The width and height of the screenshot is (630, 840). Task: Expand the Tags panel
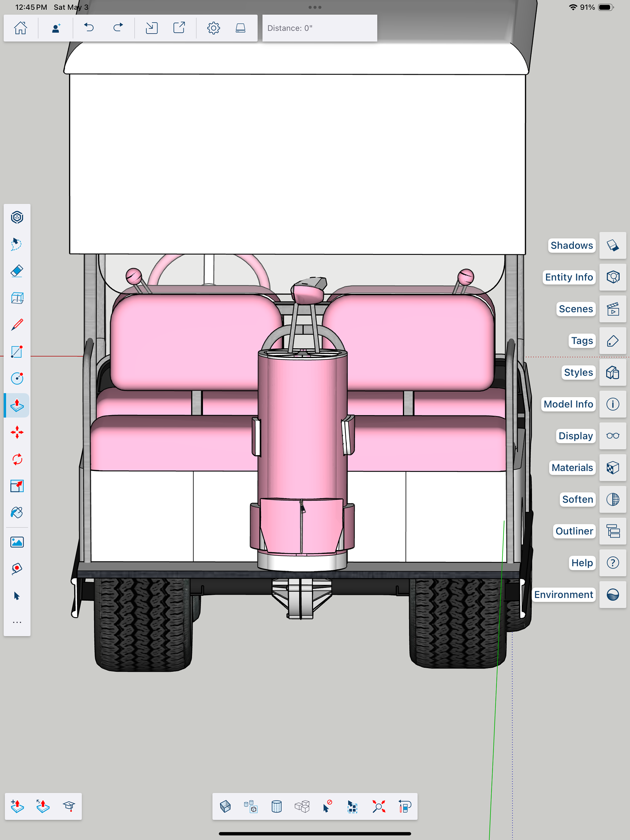613,341
